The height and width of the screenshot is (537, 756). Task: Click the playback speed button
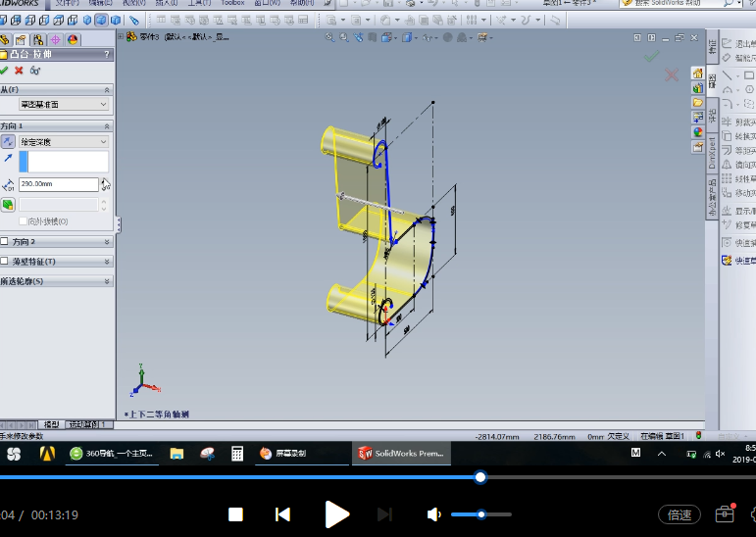[x=680, y=514]
